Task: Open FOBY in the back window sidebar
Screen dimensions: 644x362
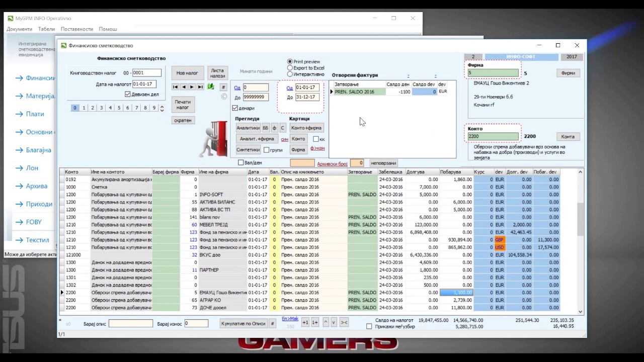Action: click(29, 222)
